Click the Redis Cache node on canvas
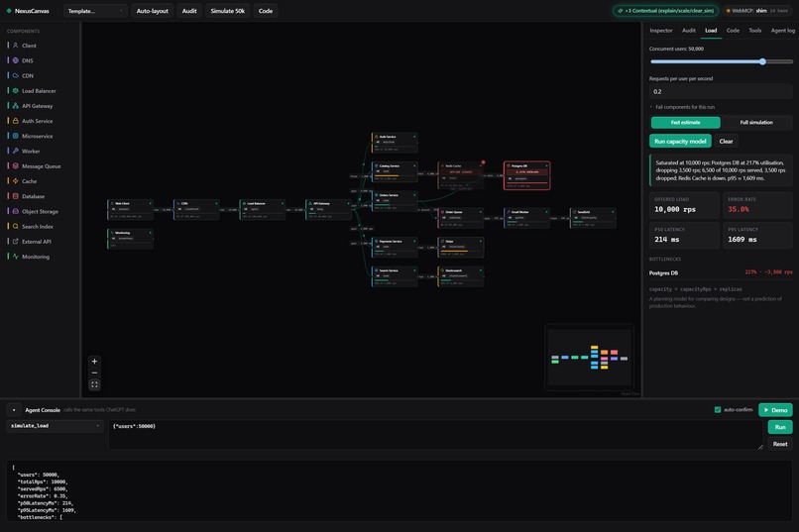The height and width of the screenshot is (532, 799). tap(461, 175)
